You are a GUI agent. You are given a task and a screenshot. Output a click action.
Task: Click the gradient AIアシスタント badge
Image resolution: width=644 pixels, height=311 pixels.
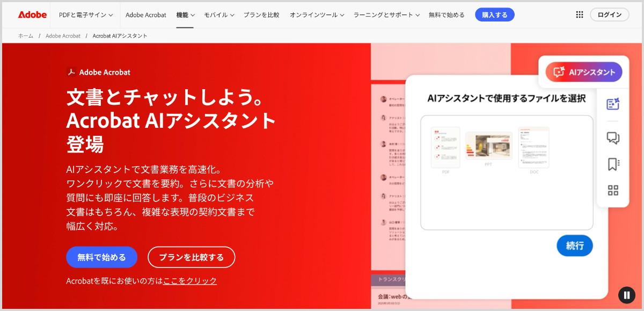pyautogui.click(x=584, y=71)
